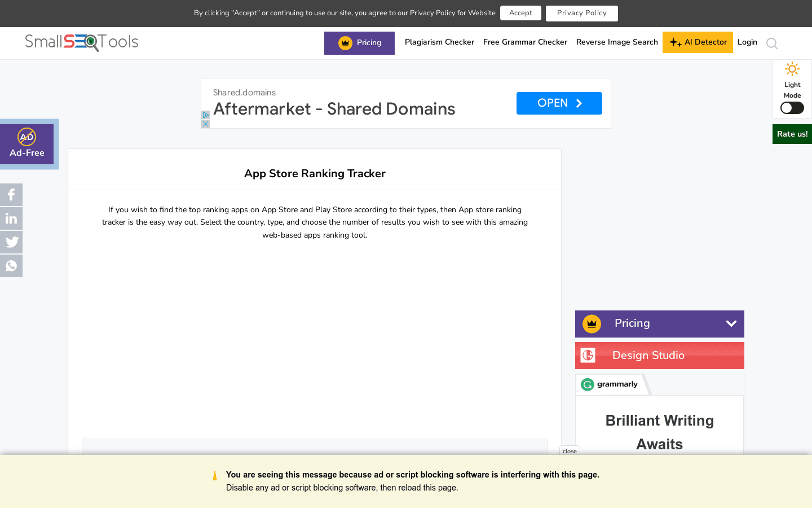The width and height of the screenshot is (812, 508).
Task: Click the AdChoices icon on the banner ad
Action: [205, 115]
